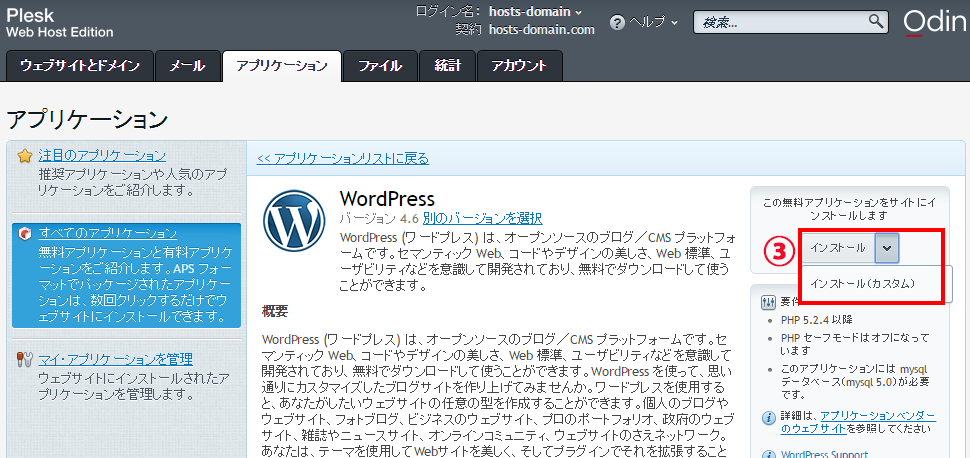Open the アプリケーションベンダーのウェブサイト link

pos(859,421)
